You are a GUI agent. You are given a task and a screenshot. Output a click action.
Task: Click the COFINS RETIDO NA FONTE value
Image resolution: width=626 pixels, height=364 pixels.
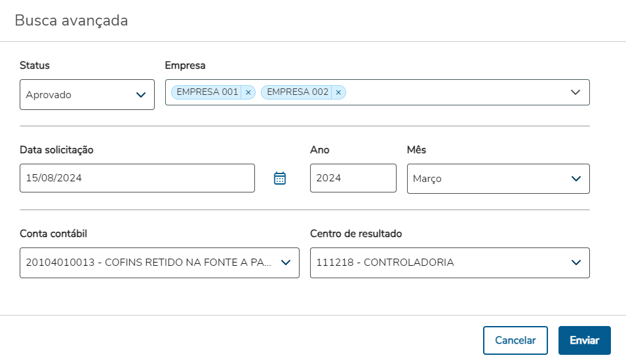coord(148,263)
